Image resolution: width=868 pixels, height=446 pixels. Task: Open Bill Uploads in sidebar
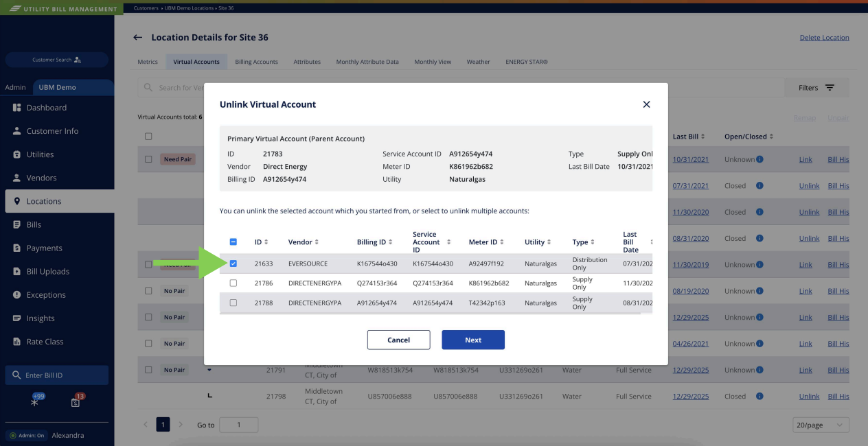click(57, 271)
